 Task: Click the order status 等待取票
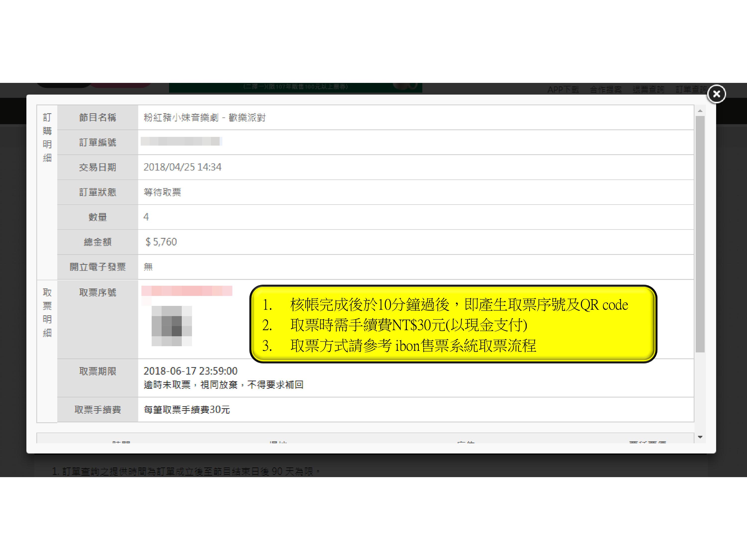click(162, 192)
